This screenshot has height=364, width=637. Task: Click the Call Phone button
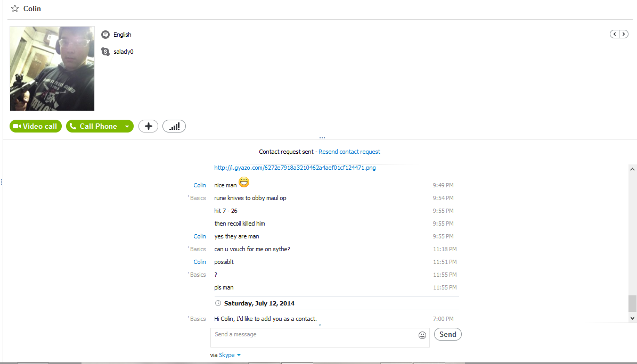click(x=94, y=126)
